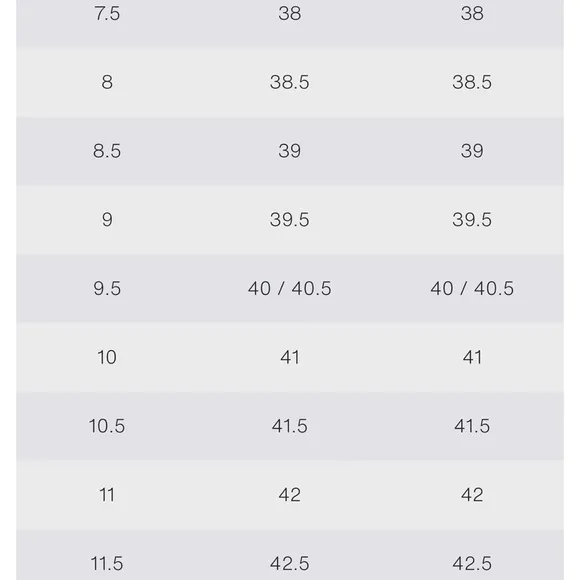
Task: Select 41.5 in the right column
Action: [472, 426]
